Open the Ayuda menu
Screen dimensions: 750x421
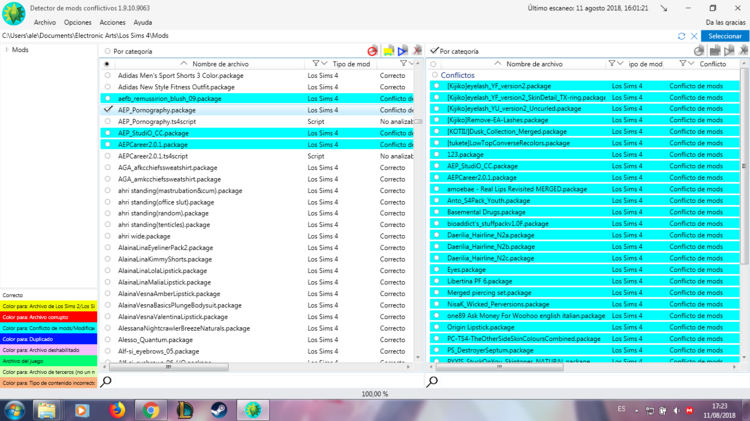143,22
